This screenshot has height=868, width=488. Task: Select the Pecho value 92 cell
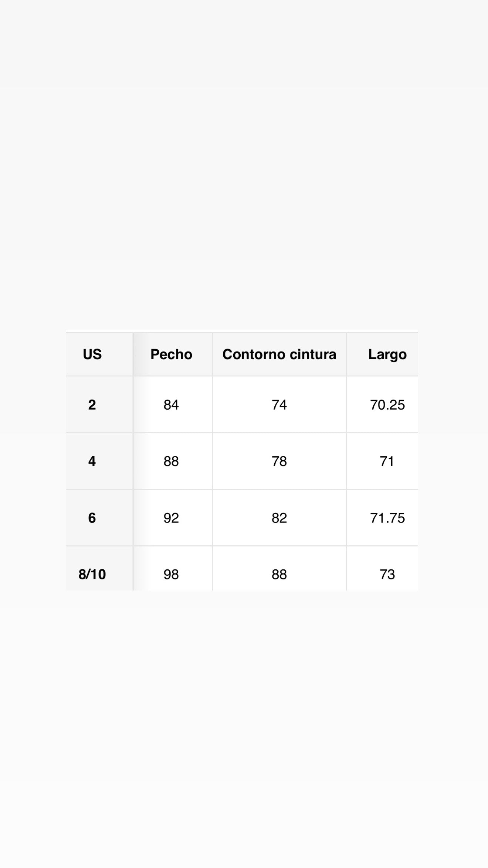pyautogui.click(x=171, y=518)
